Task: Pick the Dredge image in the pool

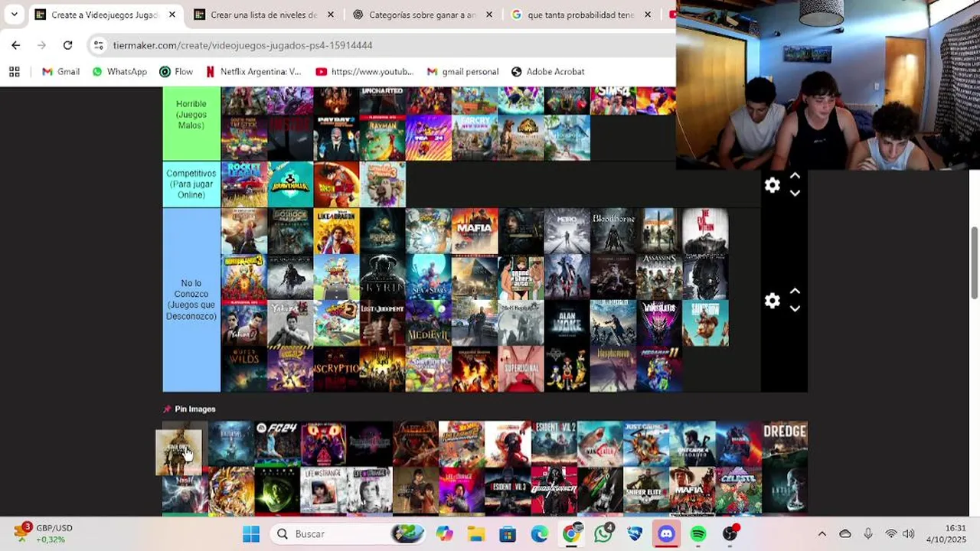Action: pyautogui.click(x=785, y=444)
